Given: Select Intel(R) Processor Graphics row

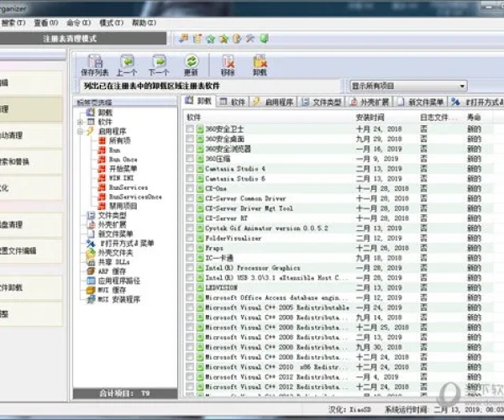Looking at the screenshot, I should (x=339, y=268).
